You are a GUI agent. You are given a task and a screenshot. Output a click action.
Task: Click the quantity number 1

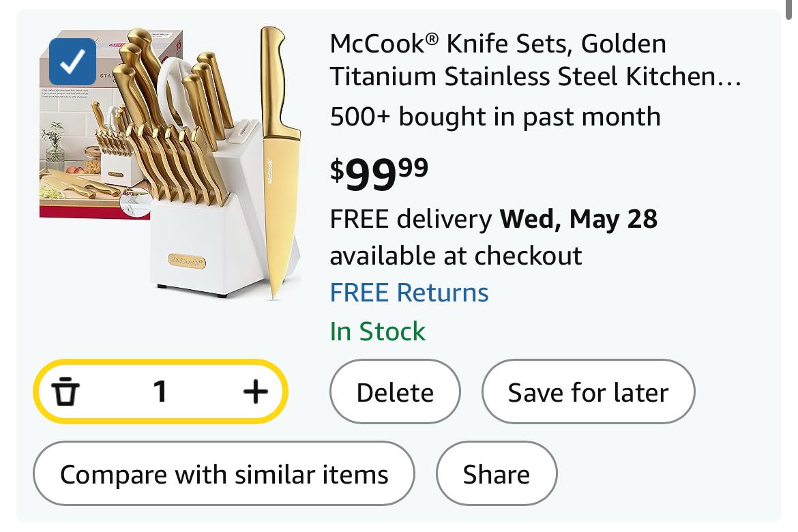(x=160, y=391)
